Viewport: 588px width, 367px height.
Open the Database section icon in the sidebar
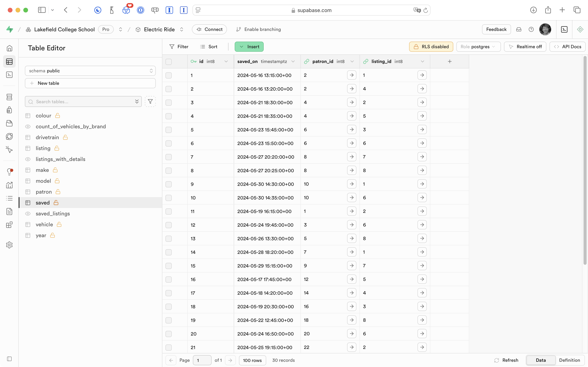(9, 97)
